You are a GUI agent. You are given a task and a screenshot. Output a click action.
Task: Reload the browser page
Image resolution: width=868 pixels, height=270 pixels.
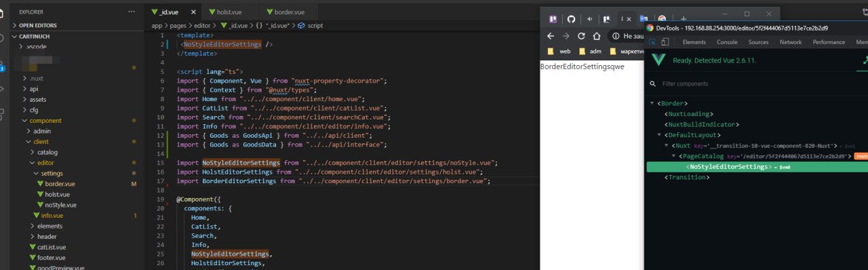[x=581, y=36]
